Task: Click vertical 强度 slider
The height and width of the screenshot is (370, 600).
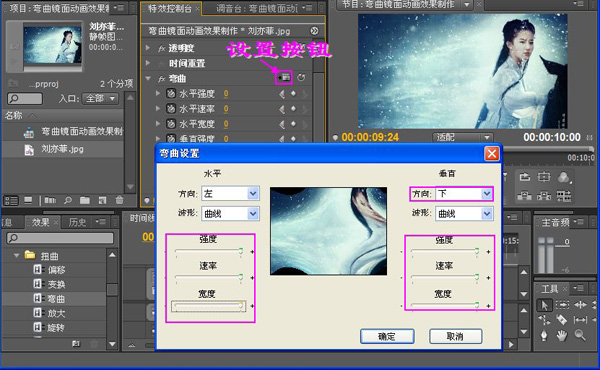Action: (x=445, y=251)
